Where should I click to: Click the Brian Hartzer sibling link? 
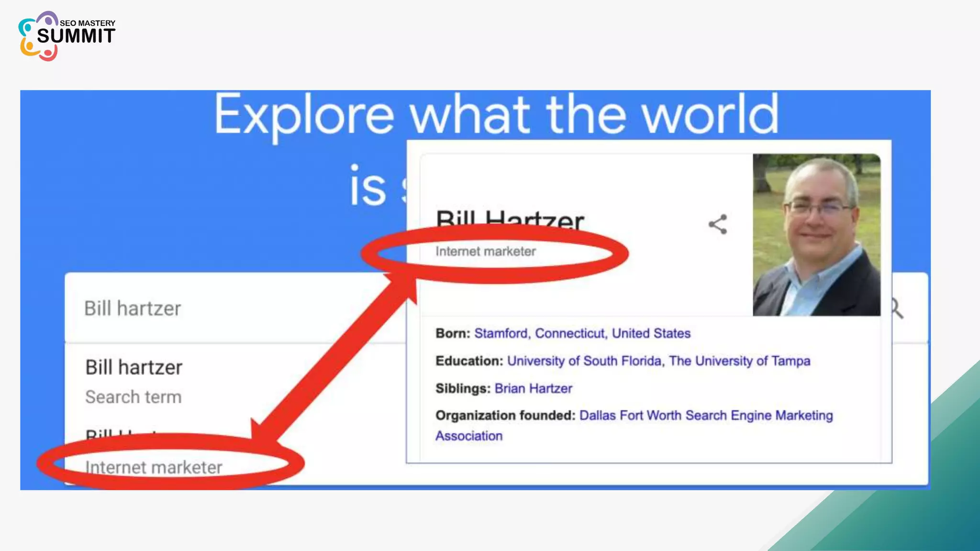[533, 388]
